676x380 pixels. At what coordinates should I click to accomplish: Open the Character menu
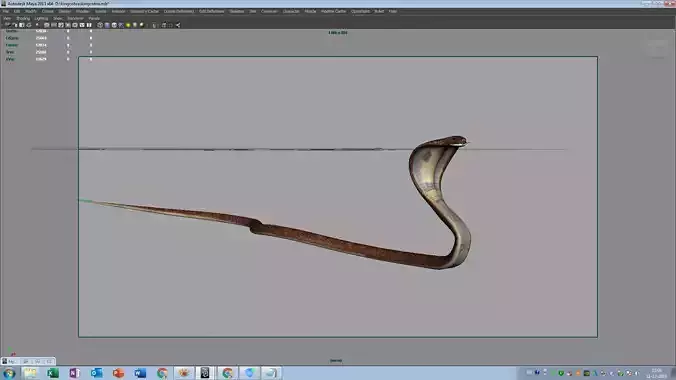point(291,11)
